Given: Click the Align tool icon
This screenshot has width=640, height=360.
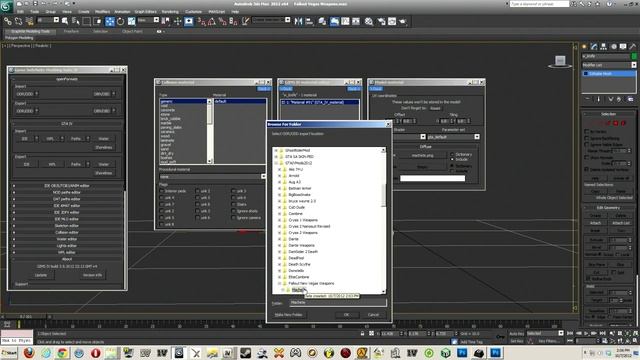Looking at the screenshot, I should point(309,22).
